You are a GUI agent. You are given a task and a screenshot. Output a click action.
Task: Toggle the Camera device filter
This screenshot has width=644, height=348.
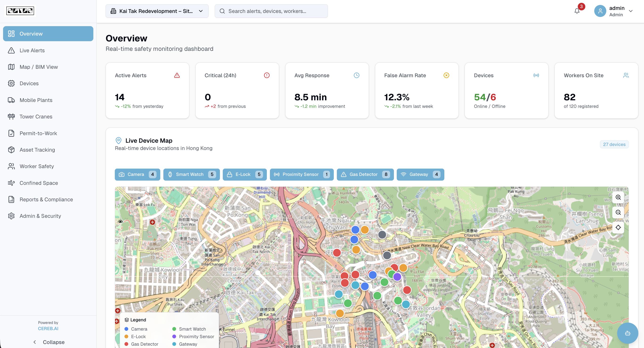[x=137, y=174]
